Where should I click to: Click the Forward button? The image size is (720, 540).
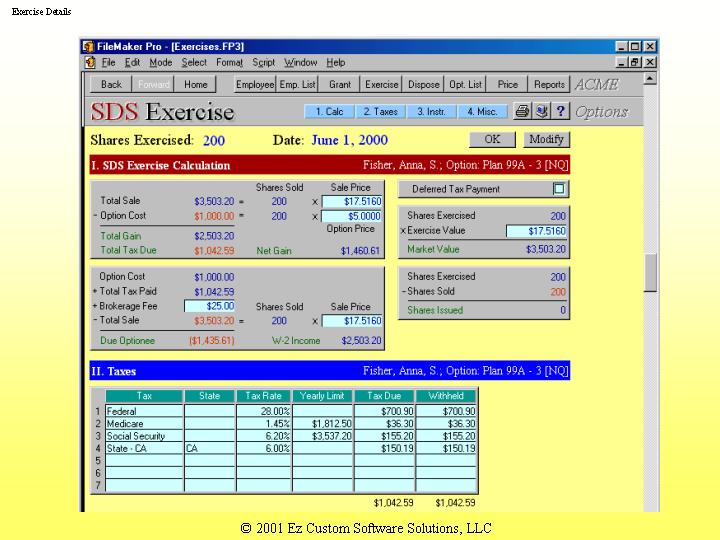point(153,84)
